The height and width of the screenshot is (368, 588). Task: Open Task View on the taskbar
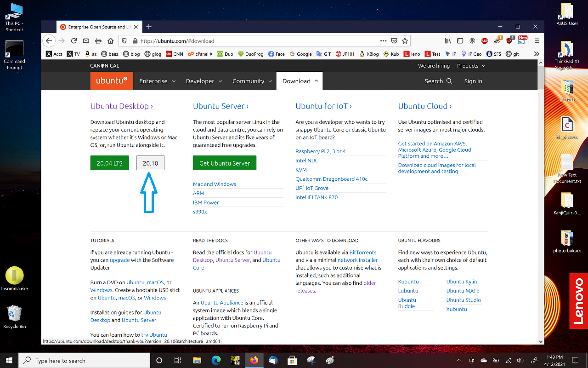pos(177,361)
